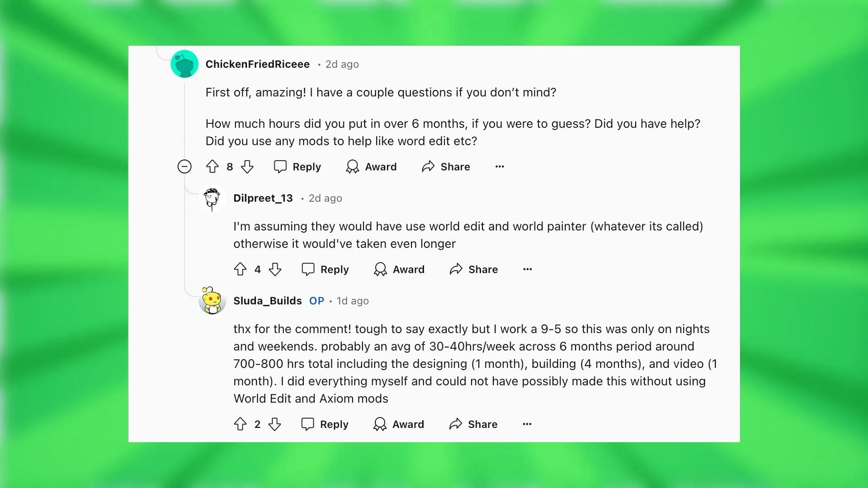Toggle the collapse button left of ChickenFriedRiceee

coord(184,166)
